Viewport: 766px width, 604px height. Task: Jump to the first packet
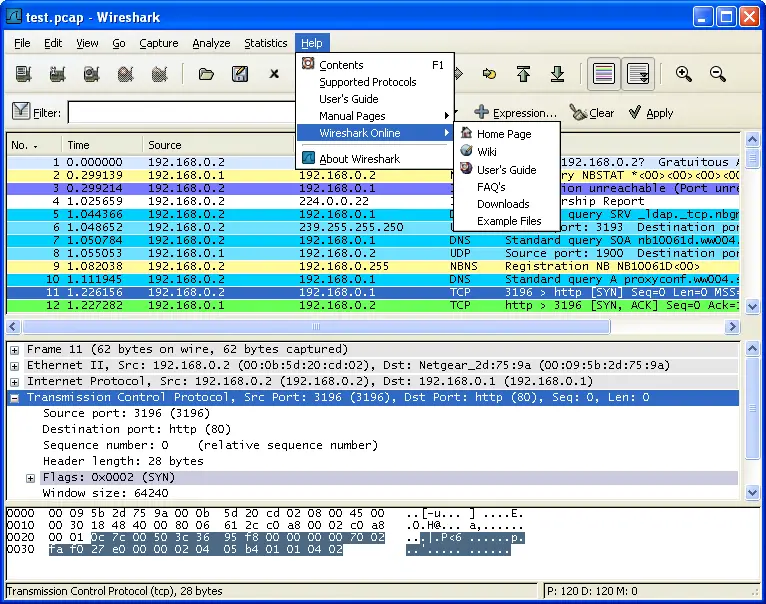point(523,73)
